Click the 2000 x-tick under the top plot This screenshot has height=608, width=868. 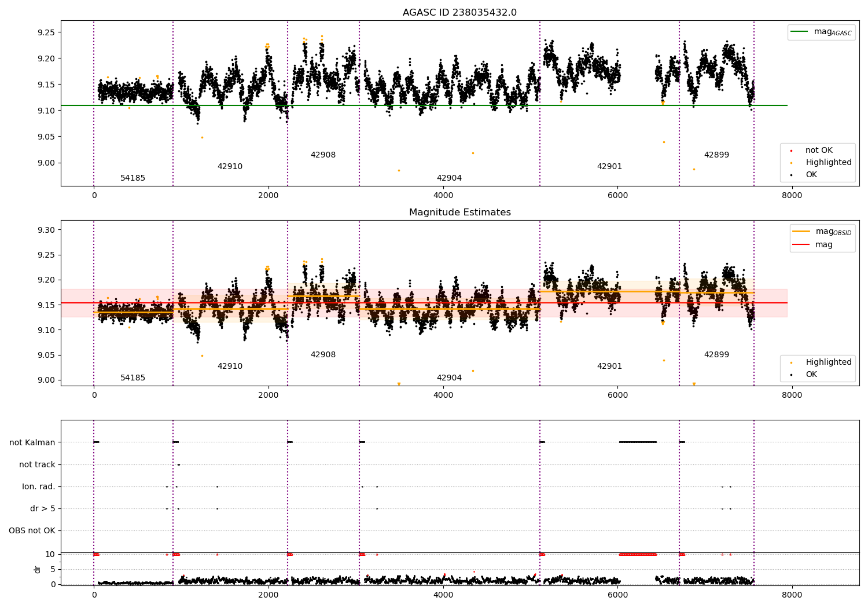coord(269,196)
